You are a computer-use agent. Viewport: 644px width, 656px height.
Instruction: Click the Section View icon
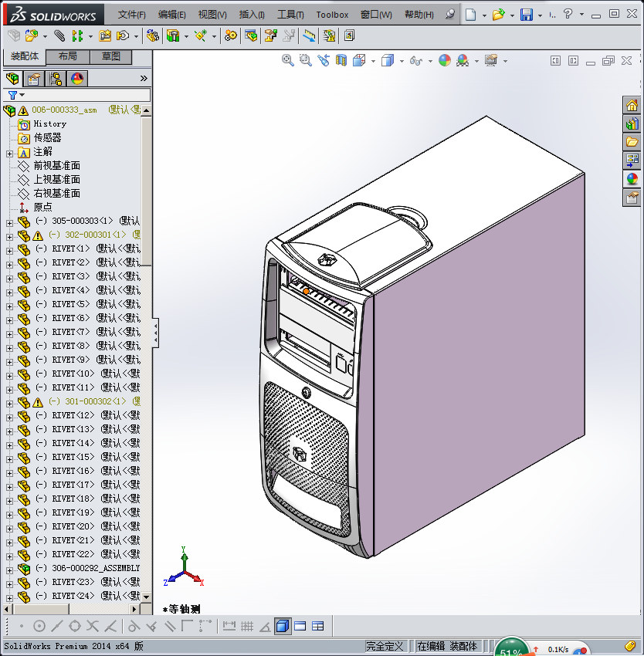point(341,61)
